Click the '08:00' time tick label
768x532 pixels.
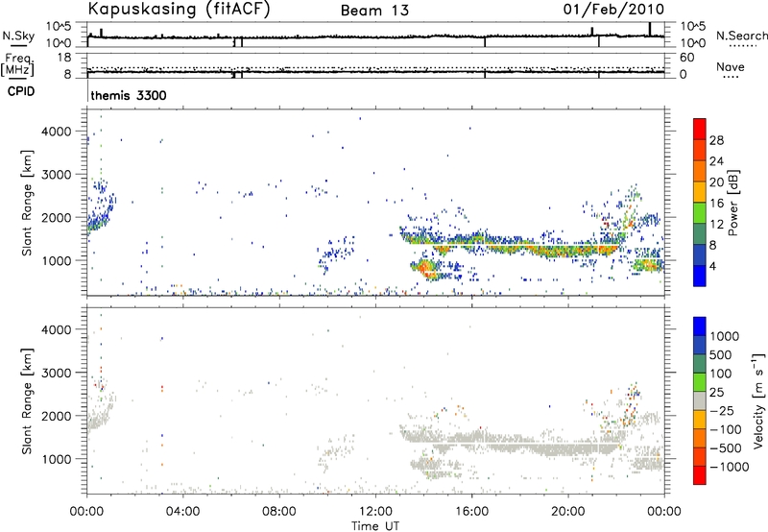279,512
